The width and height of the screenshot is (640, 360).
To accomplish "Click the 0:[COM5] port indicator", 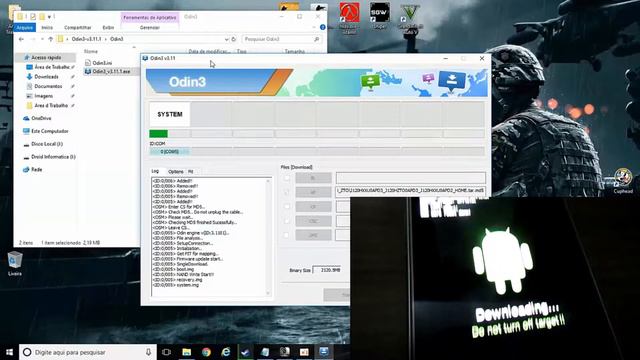I will point(169,152).
